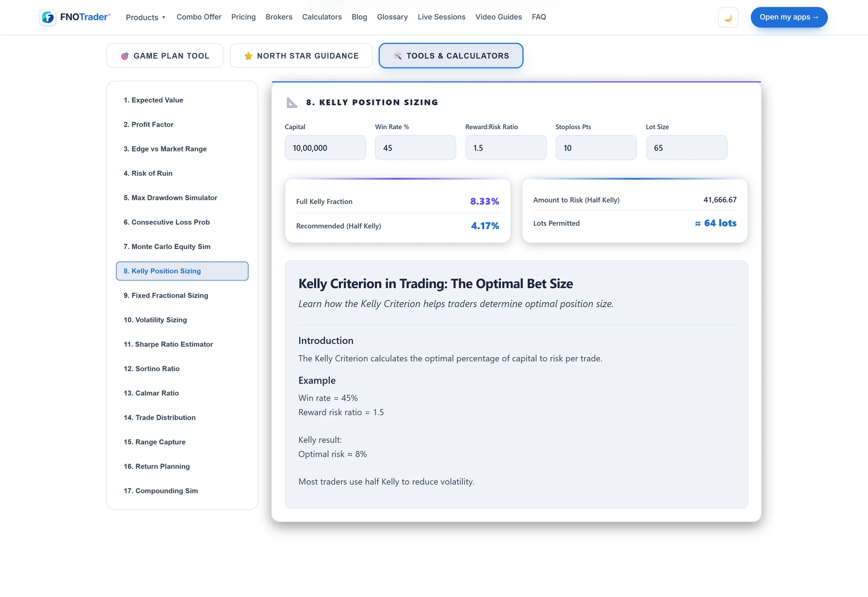This screenshot has height=597, width=868.
Task: Open Edge vs Market Range tool
Action: tap(182, 149)
